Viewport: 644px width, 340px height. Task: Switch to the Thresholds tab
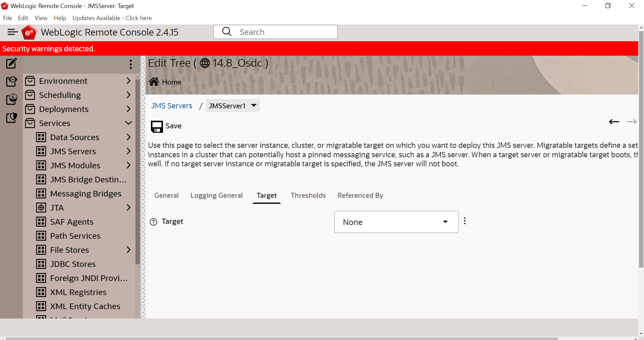coord(308,195)
